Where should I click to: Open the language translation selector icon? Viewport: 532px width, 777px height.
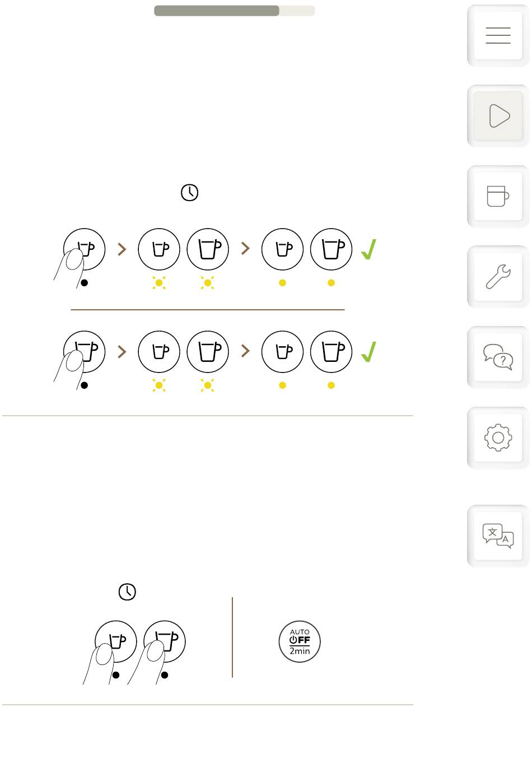498,536
